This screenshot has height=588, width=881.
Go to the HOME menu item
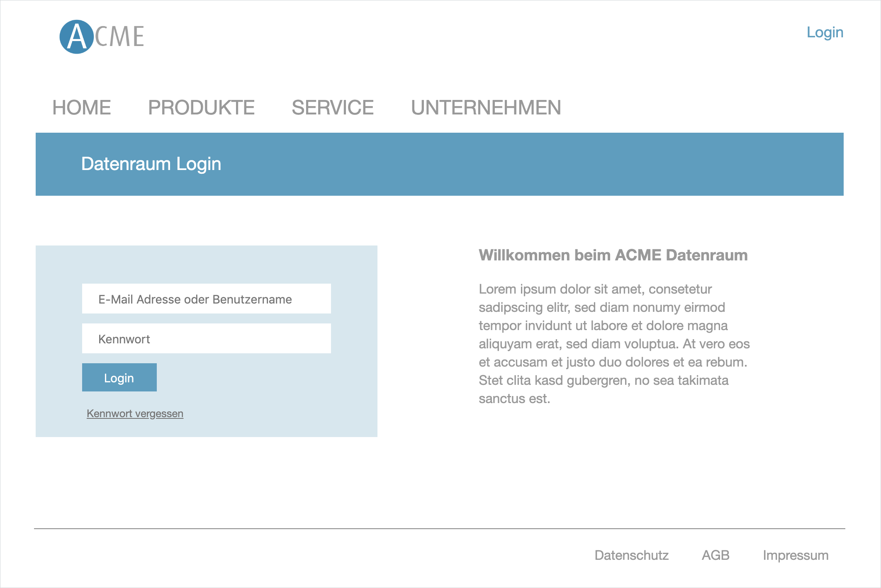[x=82, y=108]
